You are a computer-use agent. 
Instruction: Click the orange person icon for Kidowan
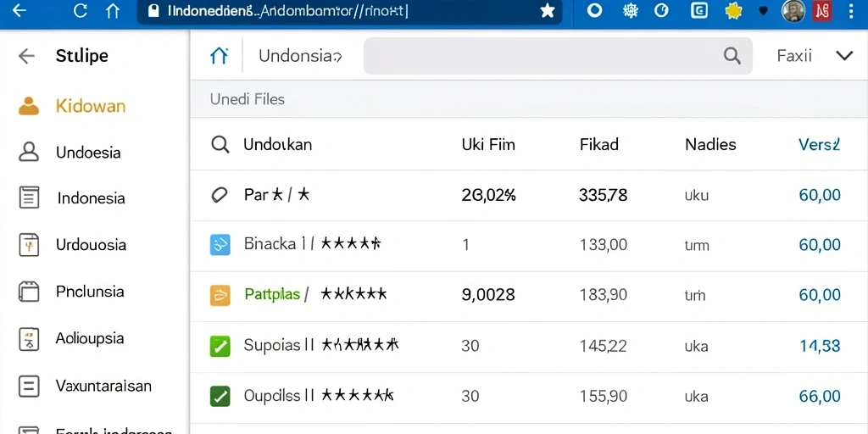point(29,106)
